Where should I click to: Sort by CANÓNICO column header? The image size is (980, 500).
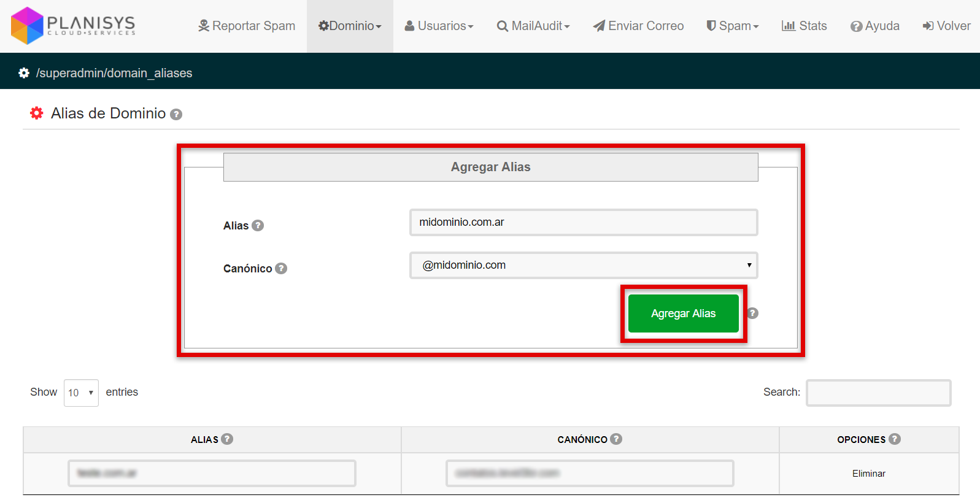(x=582, y=440)
